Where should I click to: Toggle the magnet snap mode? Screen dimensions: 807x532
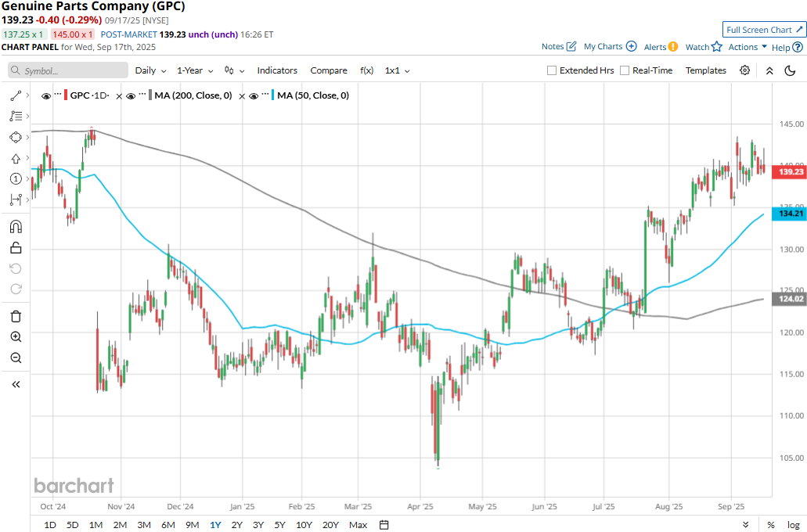point(16,226)
